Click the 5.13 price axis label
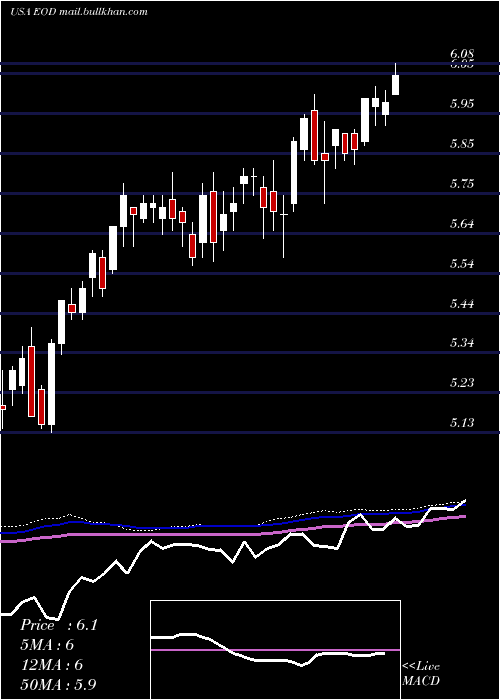Image resolution: width=500 pixels, height=700 pixels. 462,422
